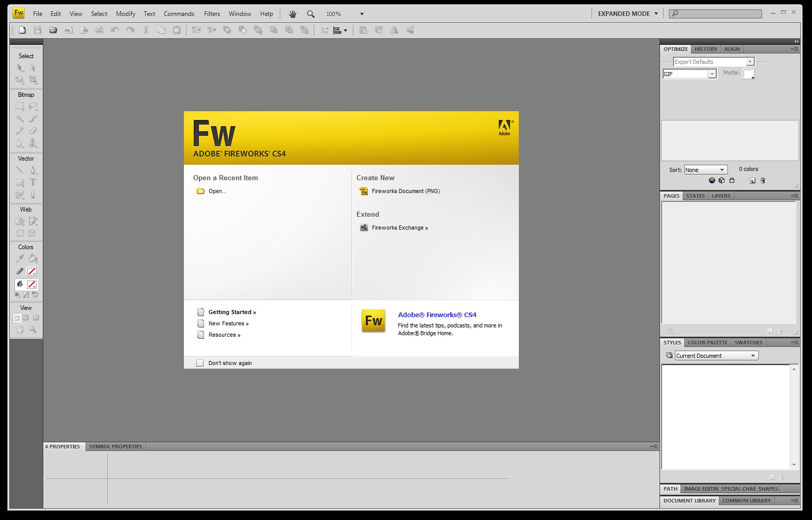Switch to the History tab
812x520 pixels.
tap(705, 49)
